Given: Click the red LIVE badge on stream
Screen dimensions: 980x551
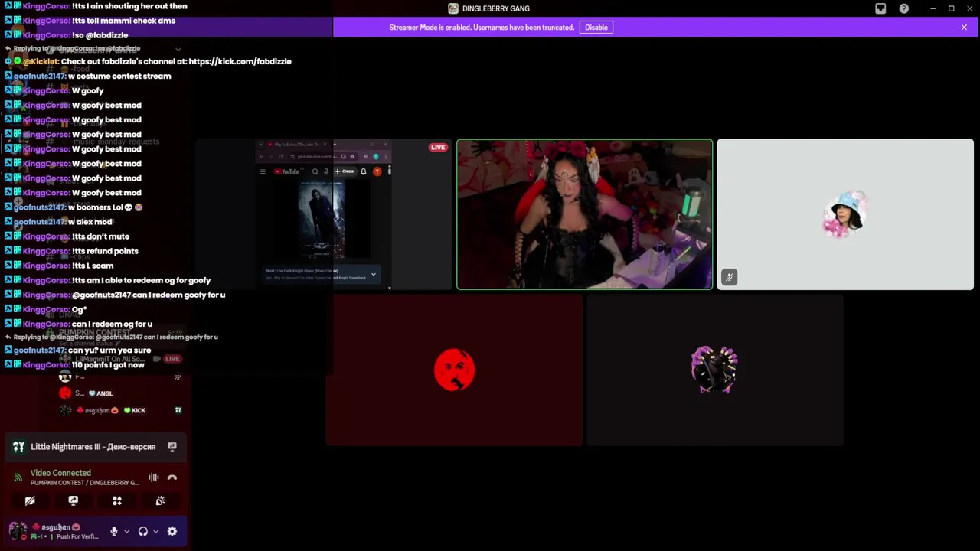Looking at the screenshot, I should [438, 147].
